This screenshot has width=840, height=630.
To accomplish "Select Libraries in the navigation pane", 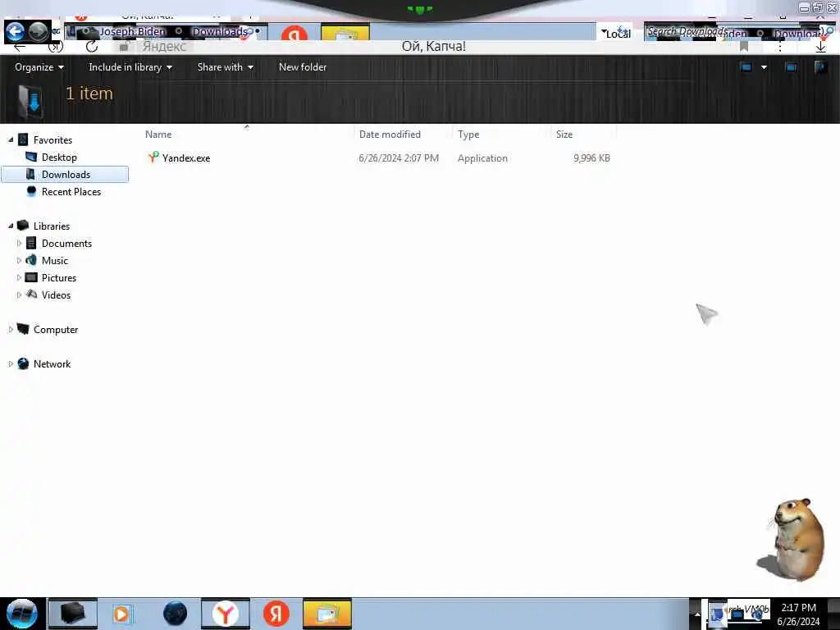I will (52, 226).
